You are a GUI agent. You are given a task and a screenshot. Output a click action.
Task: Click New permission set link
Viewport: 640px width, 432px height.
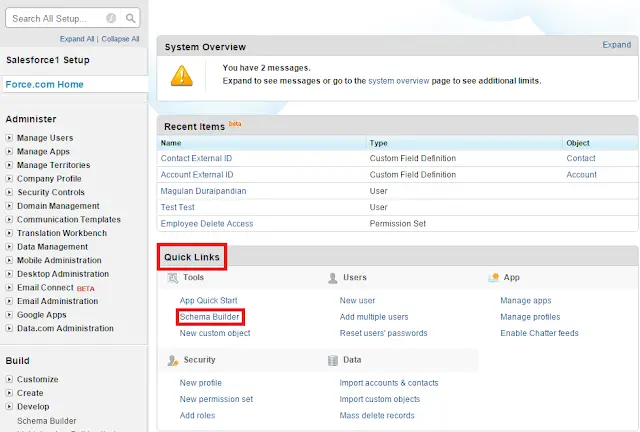point(216,399)
